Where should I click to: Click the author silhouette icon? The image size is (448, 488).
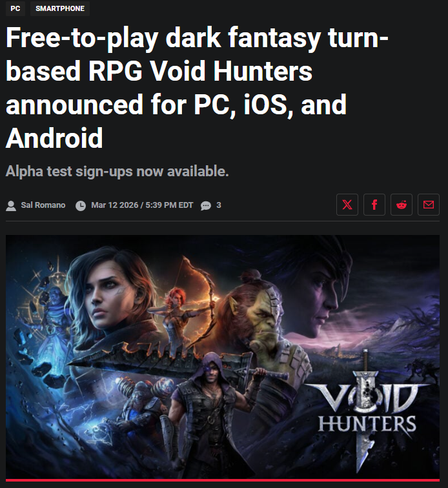pos(11,206)
